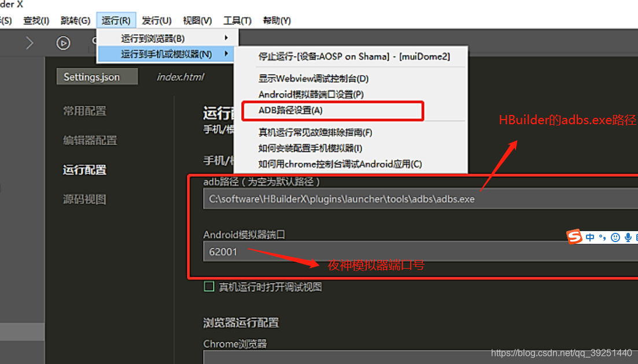Enable 真机运行时打开调试视图 checkbox
This screenshot has width=638, height=364.
209,287
